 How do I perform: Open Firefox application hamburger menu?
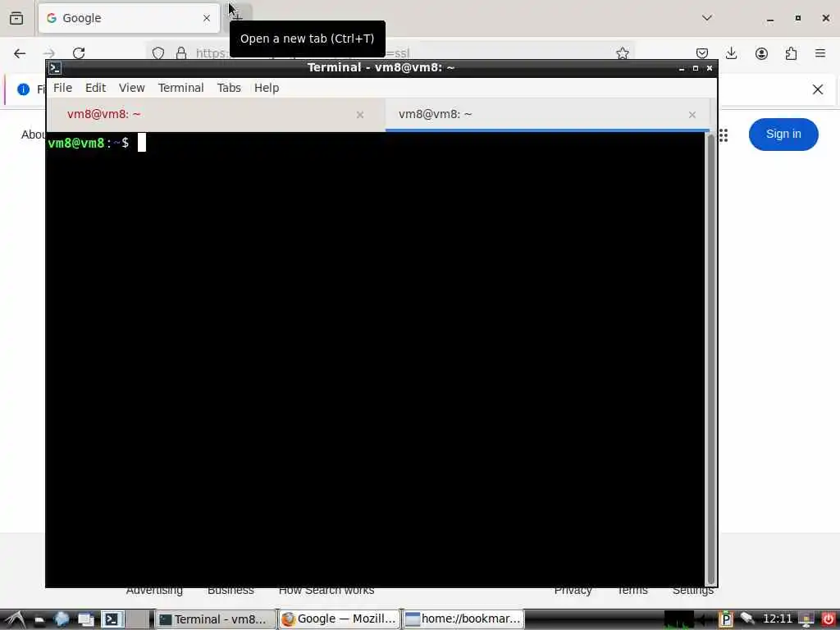(x=820, y=53)
